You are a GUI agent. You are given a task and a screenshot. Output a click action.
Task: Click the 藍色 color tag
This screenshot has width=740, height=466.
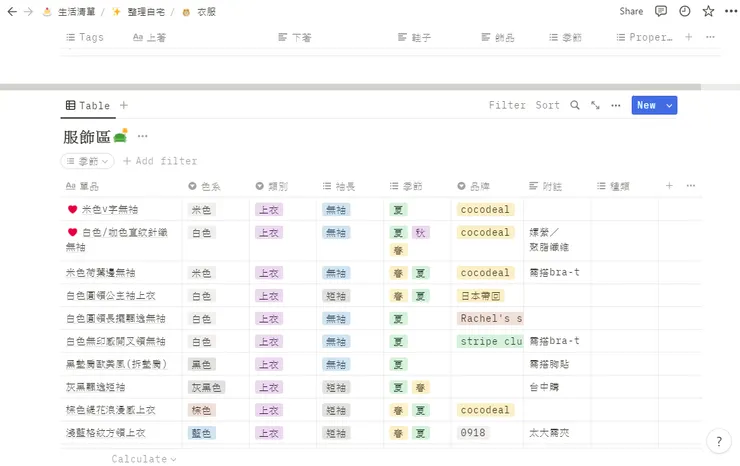(202, 433)
